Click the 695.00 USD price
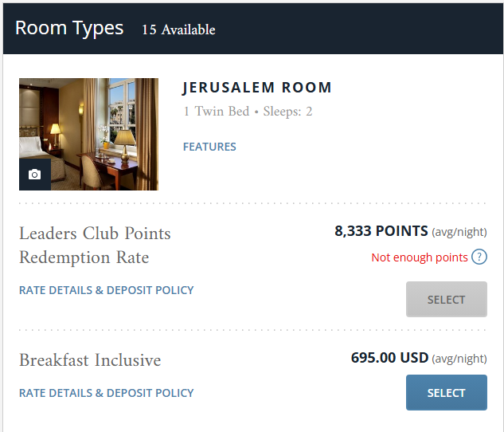The height and width of the screenshot is (432, 504). click(389, 358)
